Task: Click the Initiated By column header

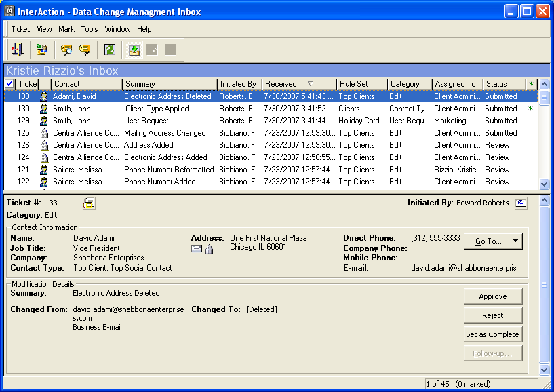Action: tap(239, 84)
